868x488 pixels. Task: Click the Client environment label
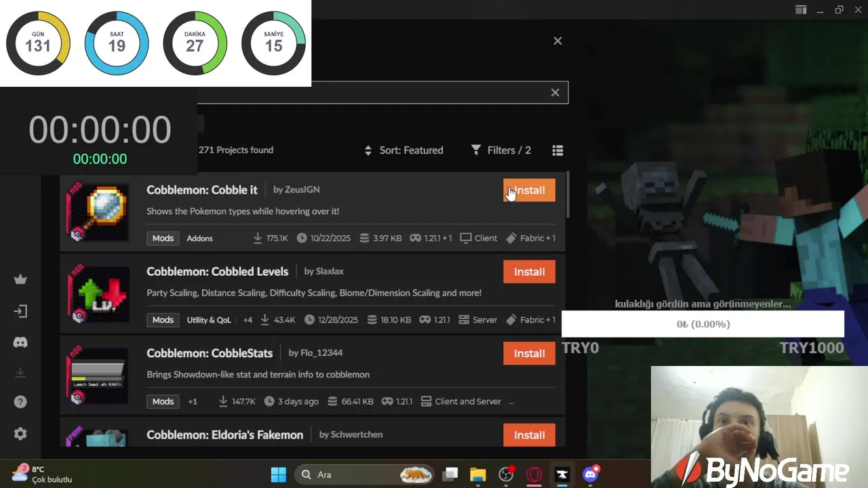479,239
